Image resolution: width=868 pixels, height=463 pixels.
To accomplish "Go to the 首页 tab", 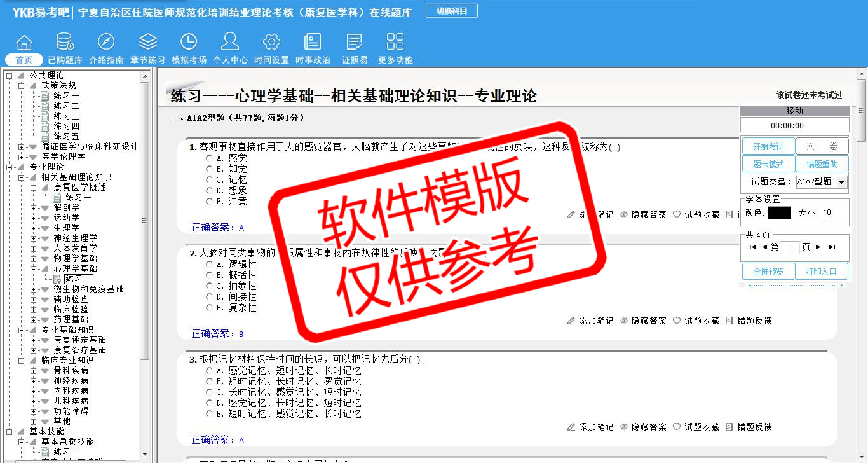I will [x=24, y=60].
